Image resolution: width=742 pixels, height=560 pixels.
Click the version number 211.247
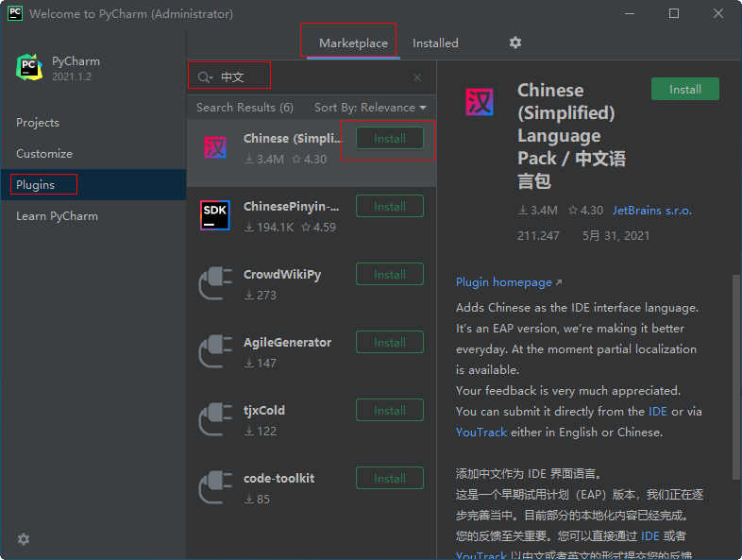tap(538, 236)
